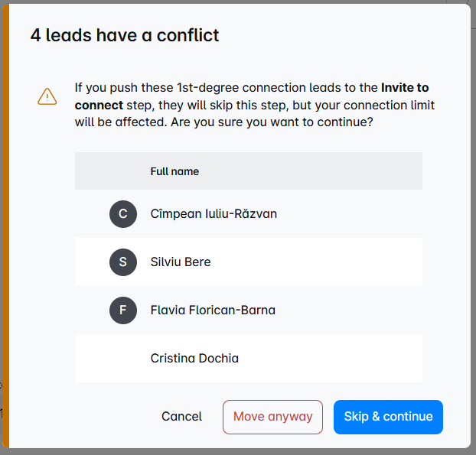Click the orange warning triangle icon
The width and height of the screenshot is (476, 455).
[47, 96]
